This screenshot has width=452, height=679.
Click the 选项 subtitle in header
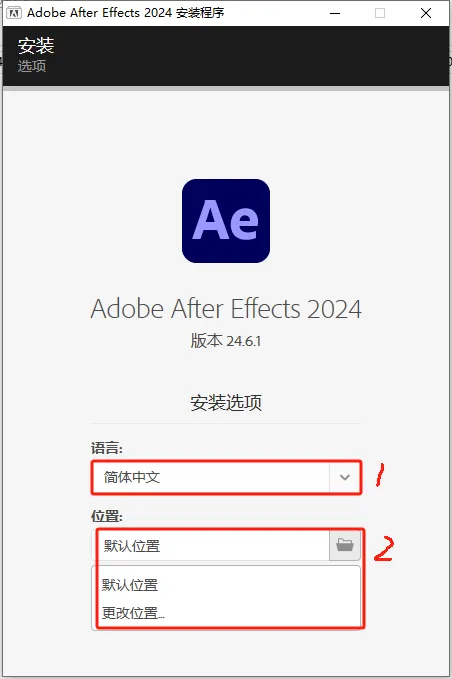coord(32,66)
